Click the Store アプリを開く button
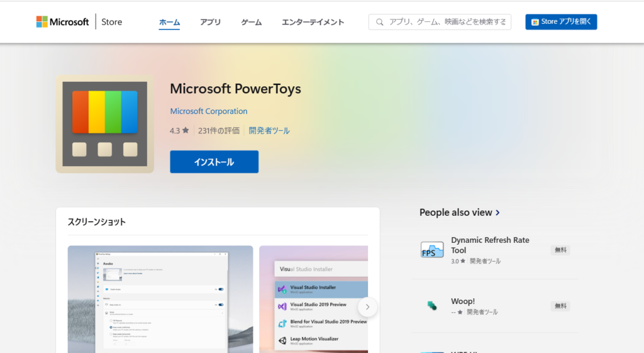The height and width of the screenshot is (353, 644). pyautogui.click(x=561, y=22)
